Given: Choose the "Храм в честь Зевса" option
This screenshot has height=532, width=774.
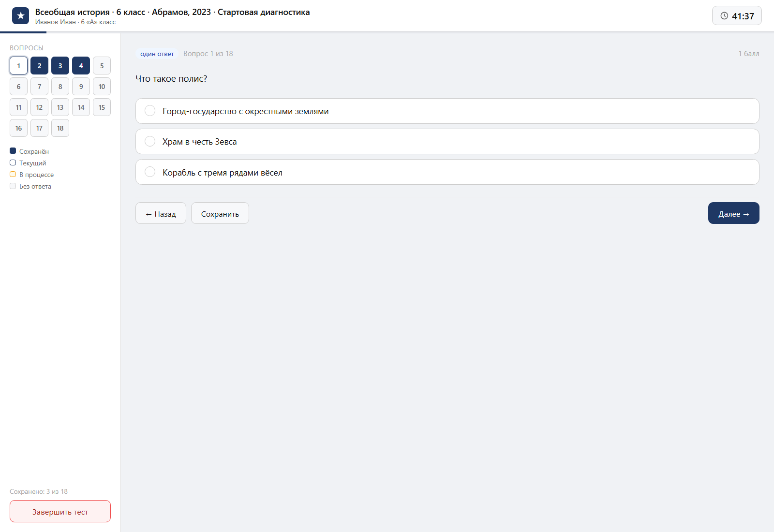Looking at the screenshot, I should 447,142.
